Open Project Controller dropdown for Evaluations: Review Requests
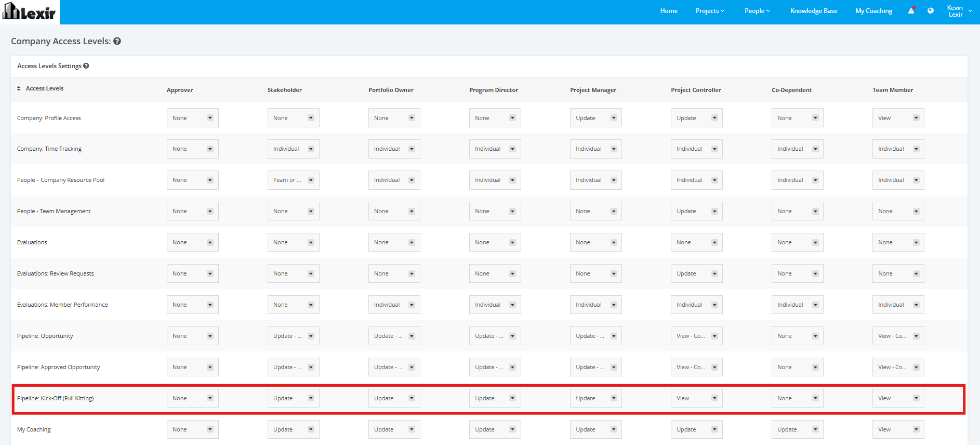 (x=697, y=273)
